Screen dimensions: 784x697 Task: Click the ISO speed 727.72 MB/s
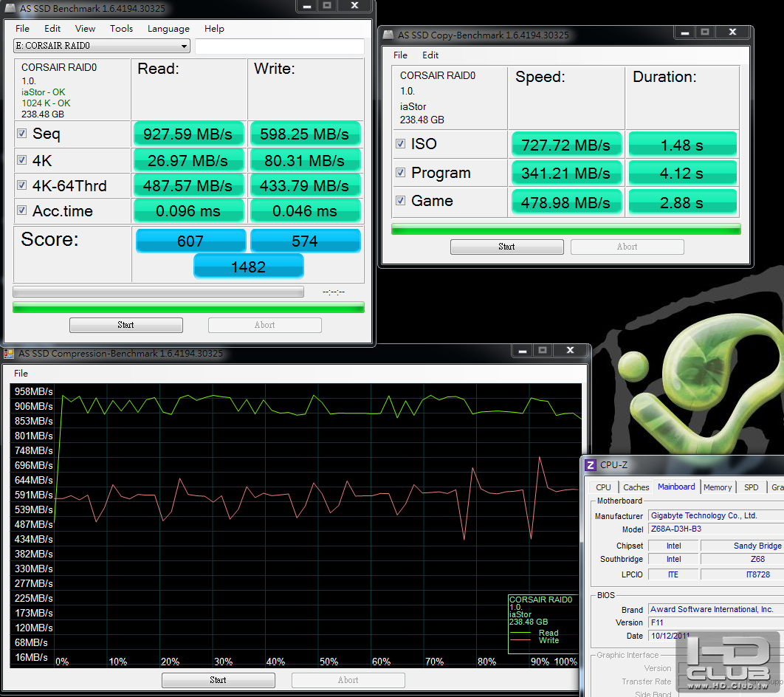coord(566,145)
